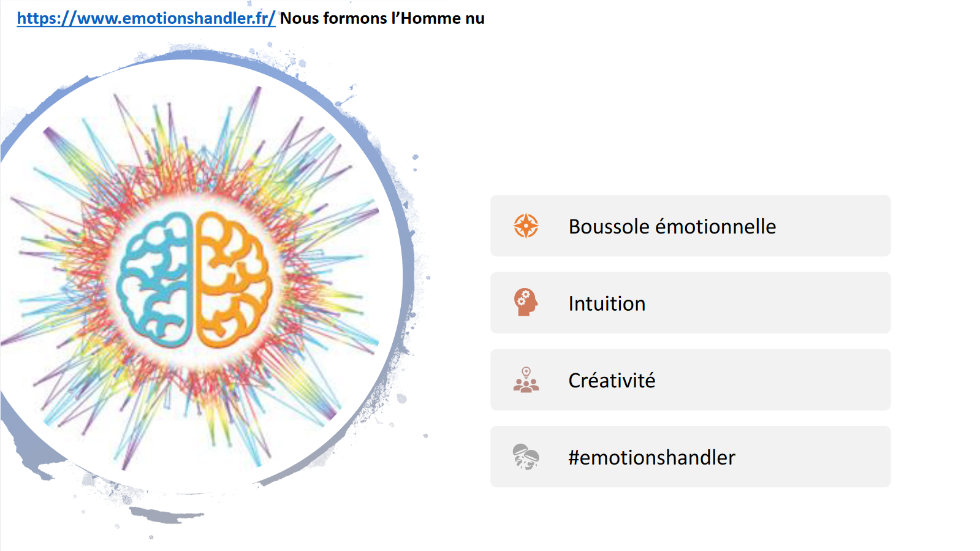
Task: Select the 'Nous formons l'Homme nu' title text
Action: coord(382,18)
